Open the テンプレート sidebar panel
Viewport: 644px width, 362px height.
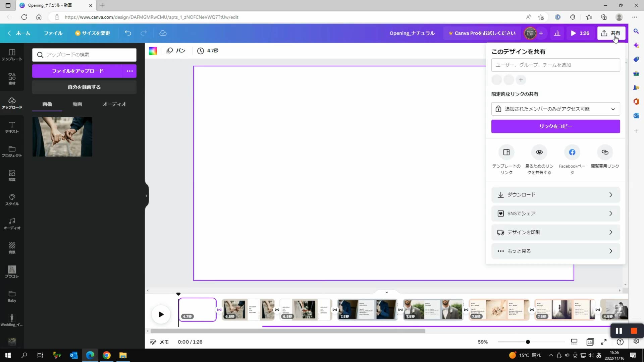[x=12, y=55]
